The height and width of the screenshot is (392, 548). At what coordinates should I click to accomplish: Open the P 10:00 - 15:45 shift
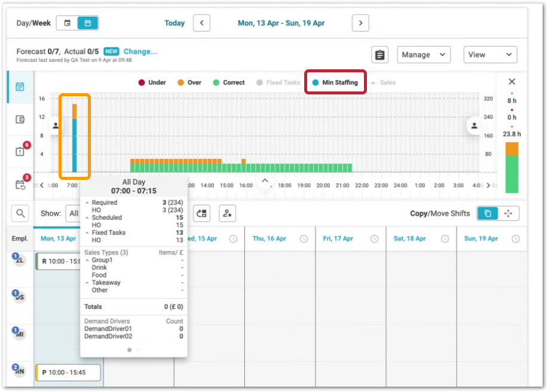coord(68,372)
